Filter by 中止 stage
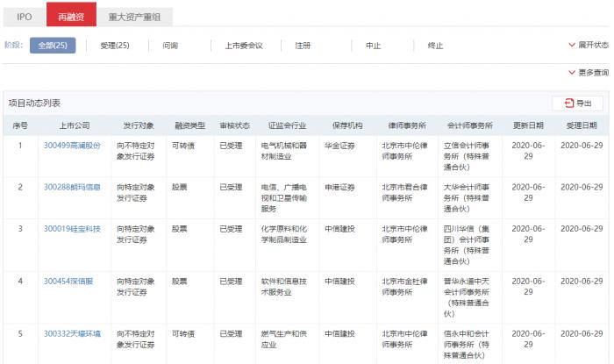This screenshot has height=364, width=614. point(373,45)
